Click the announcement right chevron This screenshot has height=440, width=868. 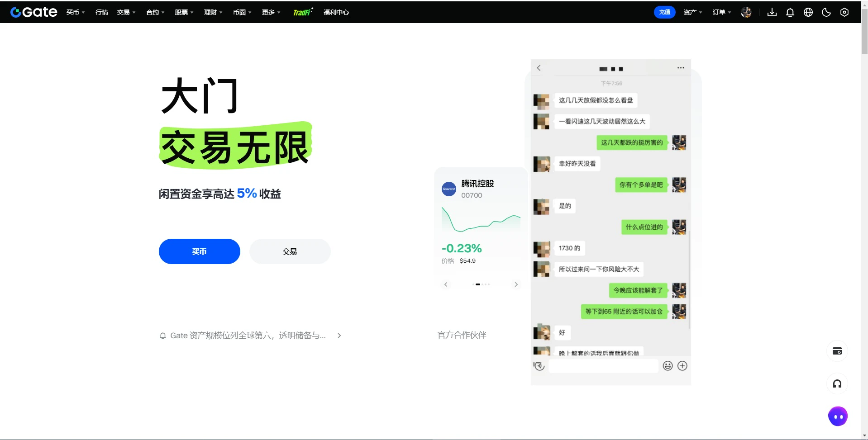(x=339, y=336)
